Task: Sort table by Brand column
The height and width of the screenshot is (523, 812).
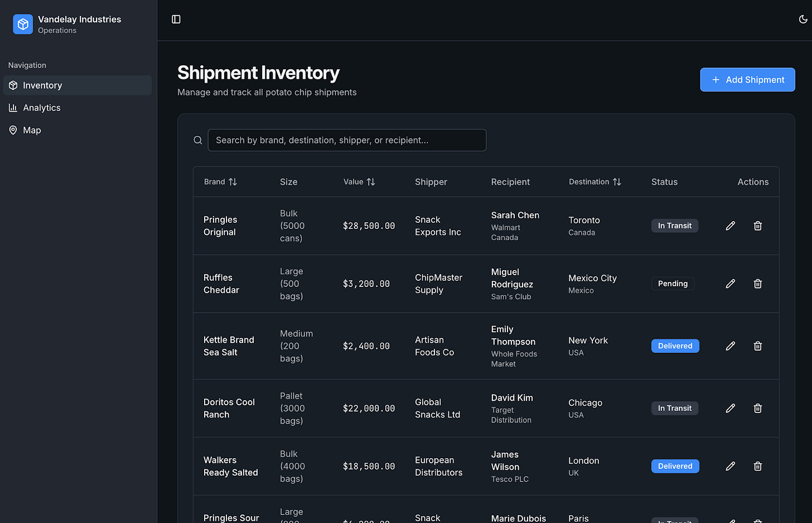Action: 221,182
